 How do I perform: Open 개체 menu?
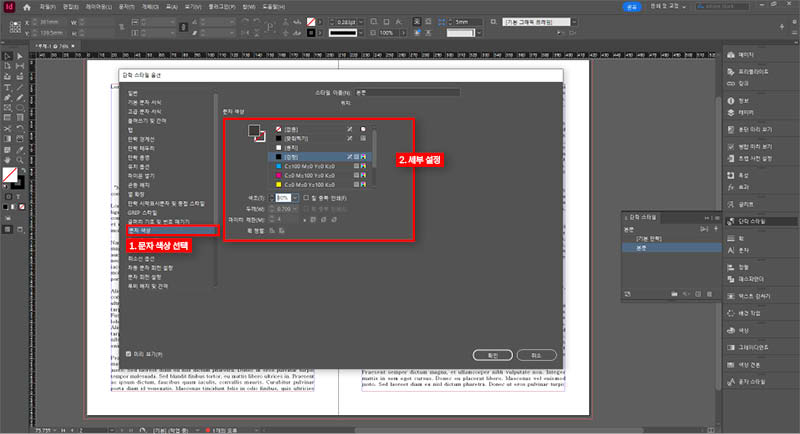[150, 7]
